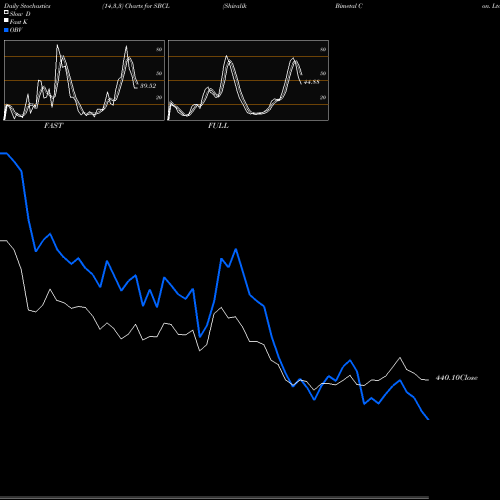Click the 39.52 value in FAST chart
The height and width of the screenshot is (500, 500).
coord(148,86)
